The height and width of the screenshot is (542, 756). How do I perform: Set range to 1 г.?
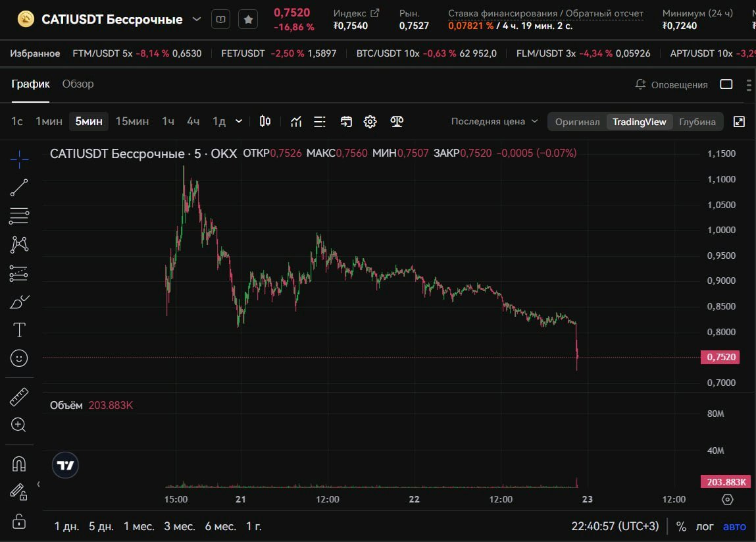point(253,526)
